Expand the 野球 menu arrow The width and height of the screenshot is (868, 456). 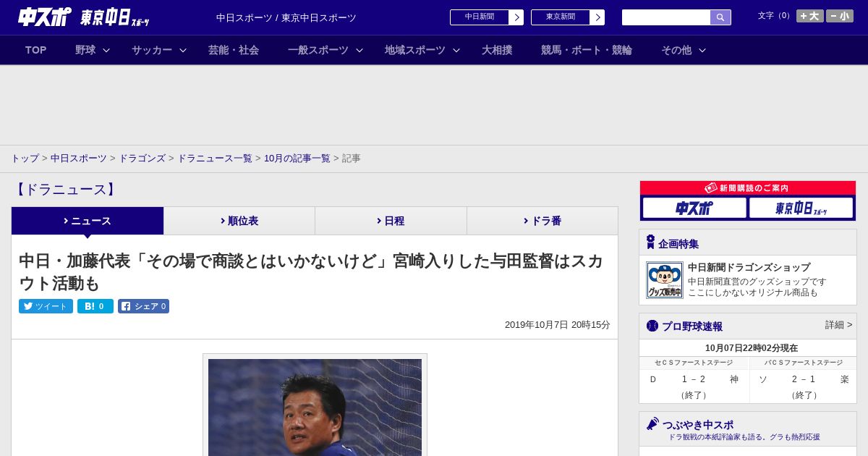(106, 51)
